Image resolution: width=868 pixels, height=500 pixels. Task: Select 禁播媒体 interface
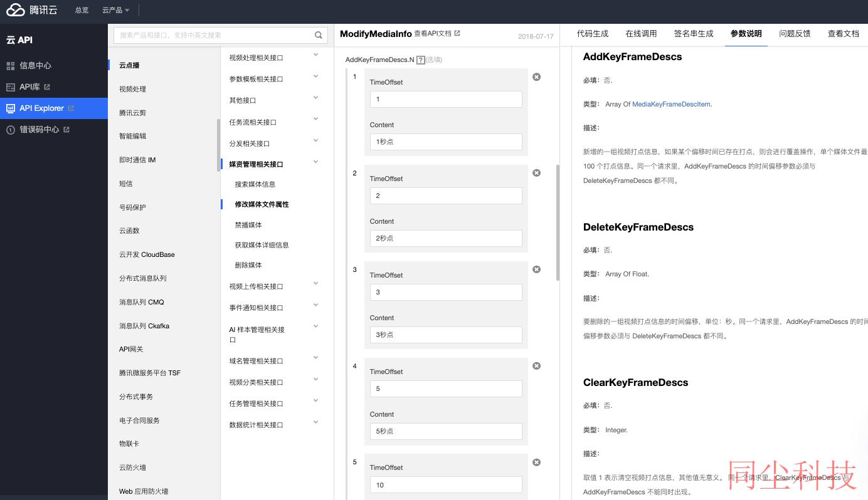(248, 225)
